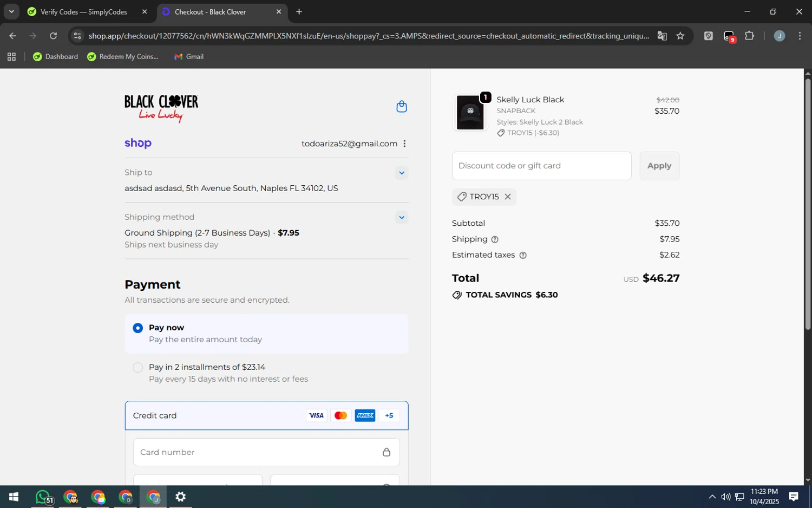The height and width of the screenshot is (508, 812).
Task: Bookmark this page with star icon
Action: 680,36
